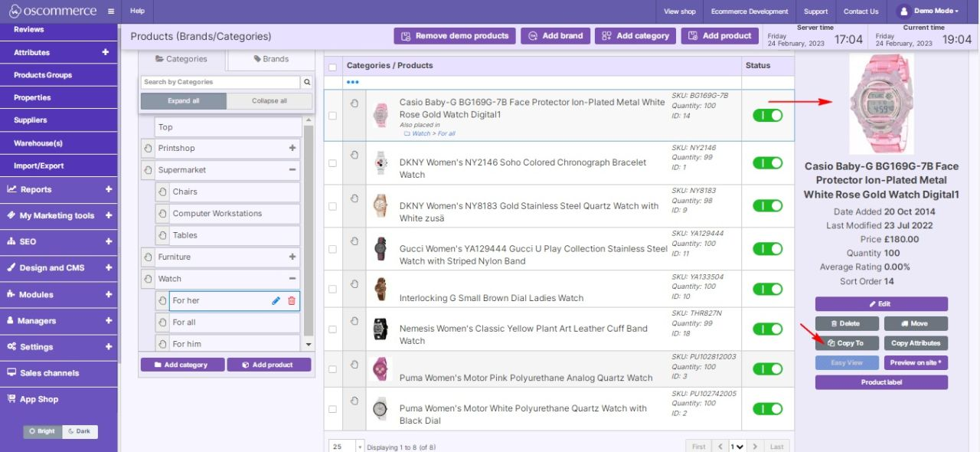
Task: Click the Collapse all button
Action: click(x=269, y=101)
